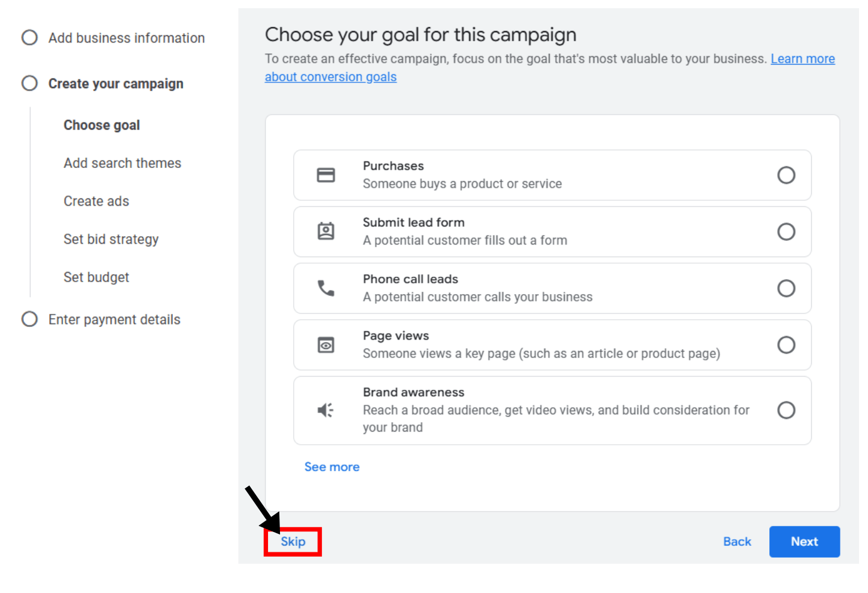Open the Set budget step
This screenshot has height=593, width=868.
(96, 277)
